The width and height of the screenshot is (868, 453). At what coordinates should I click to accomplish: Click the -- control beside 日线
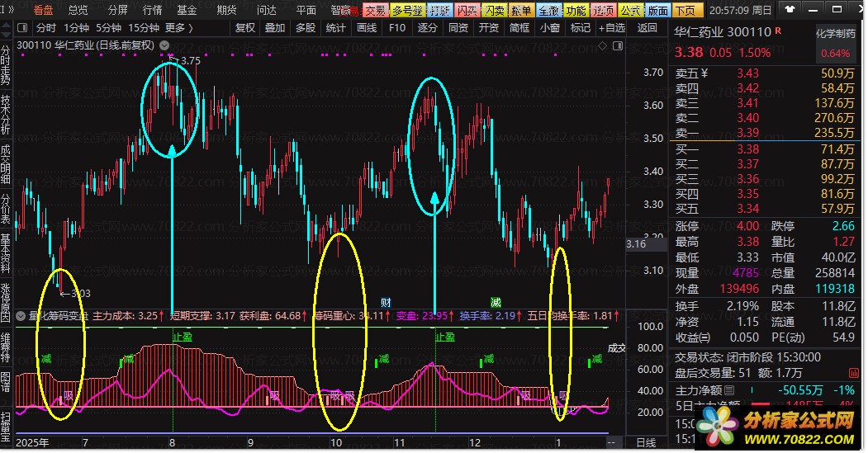611,443
